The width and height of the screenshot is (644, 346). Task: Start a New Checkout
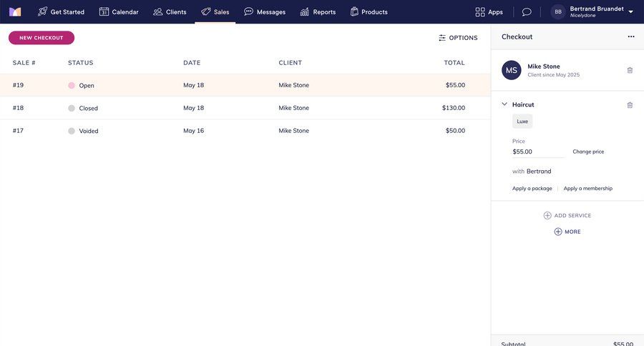42,38
